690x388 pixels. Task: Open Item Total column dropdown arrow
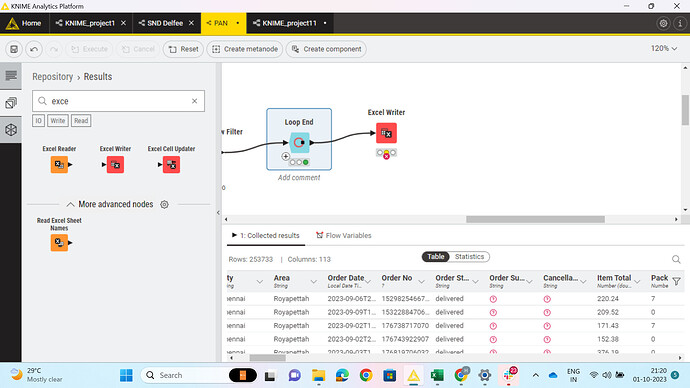coord(637,282)
